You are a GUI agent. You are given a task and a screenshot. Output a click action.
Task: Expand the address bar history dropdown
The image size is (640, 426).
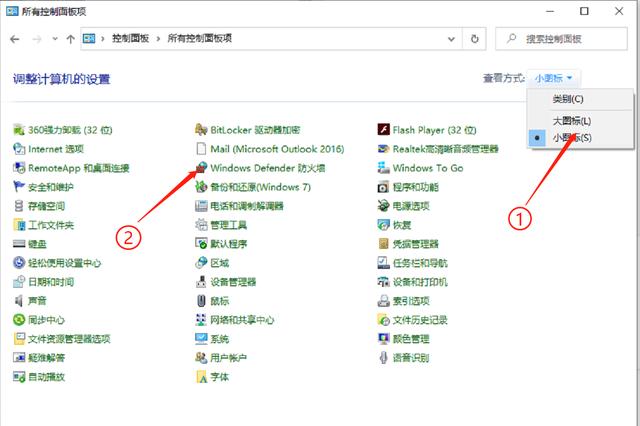coord(451,39)
